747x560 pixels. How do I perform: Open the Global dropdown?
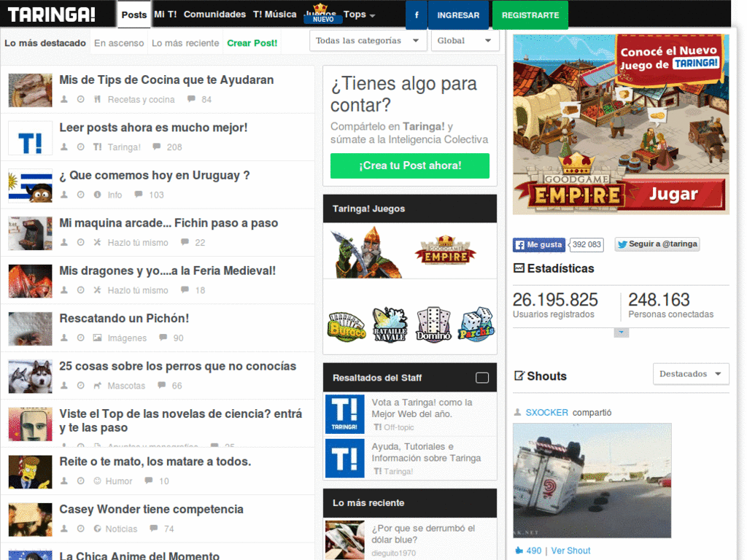[465, 41]
